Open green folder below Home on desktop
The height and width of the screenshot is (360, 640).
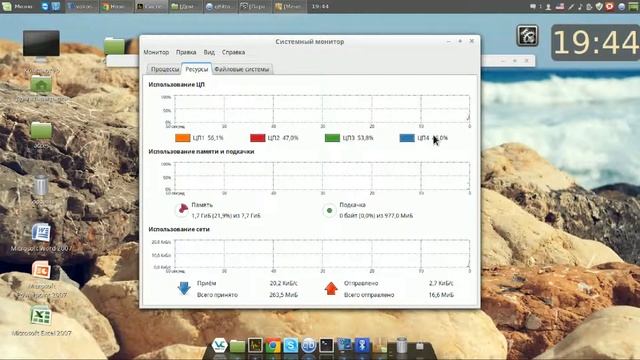pos(41,131)
